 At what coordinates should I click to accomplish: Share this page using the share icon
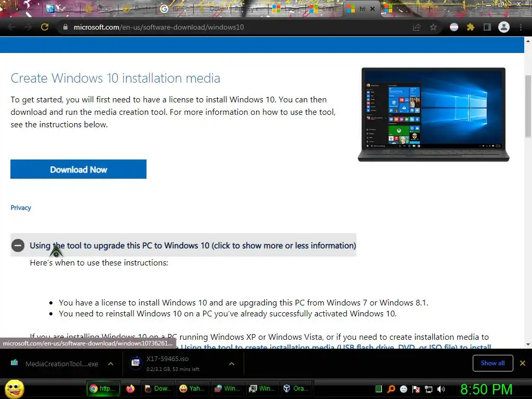coord(416,27)
